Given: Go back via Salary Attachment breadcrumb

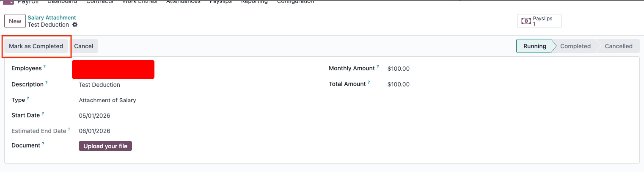Looking at the screenshot, I should click(x=52, y=18).
